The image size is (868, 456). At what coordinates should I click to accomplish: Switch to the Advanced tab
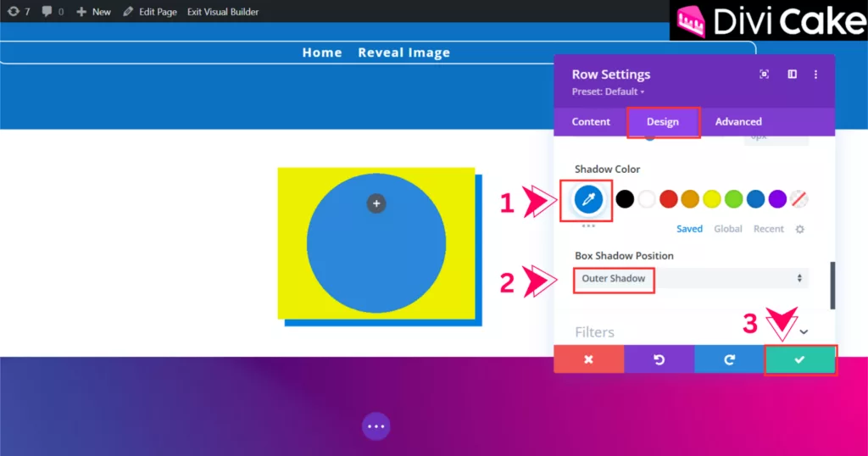tap(738, 122)
